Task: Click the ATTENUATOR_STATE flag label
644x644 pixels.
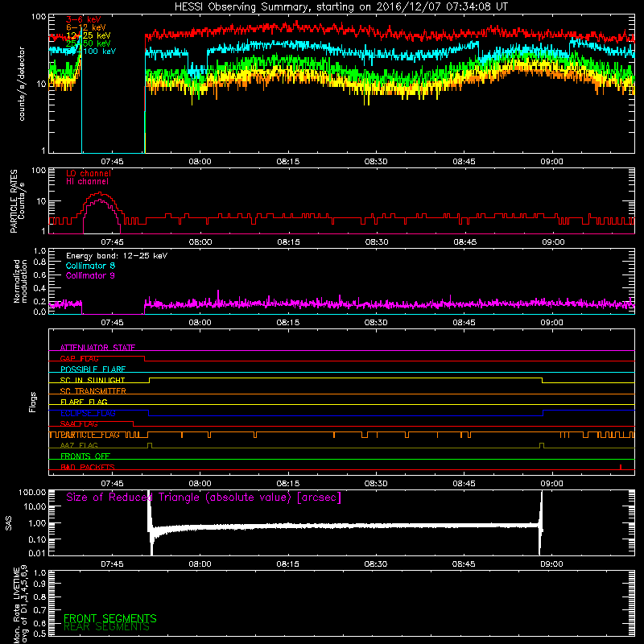Action: point(97,348)
